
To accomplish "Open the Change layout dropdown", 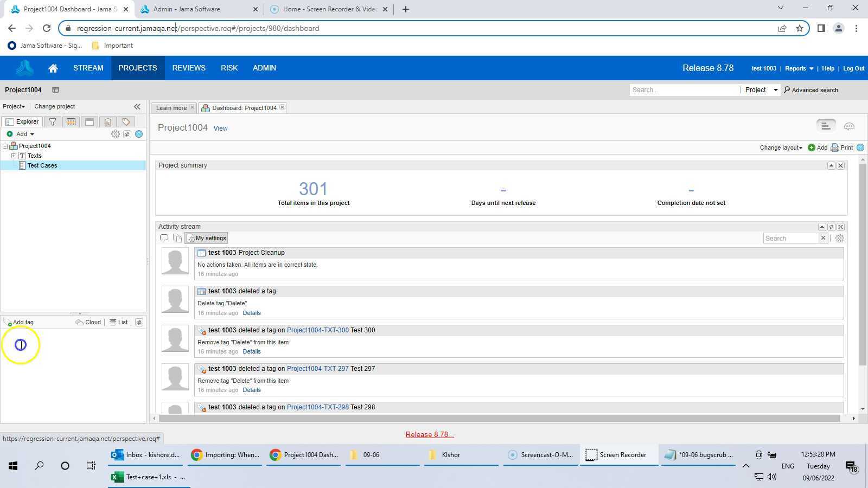I will click(780, 147).
